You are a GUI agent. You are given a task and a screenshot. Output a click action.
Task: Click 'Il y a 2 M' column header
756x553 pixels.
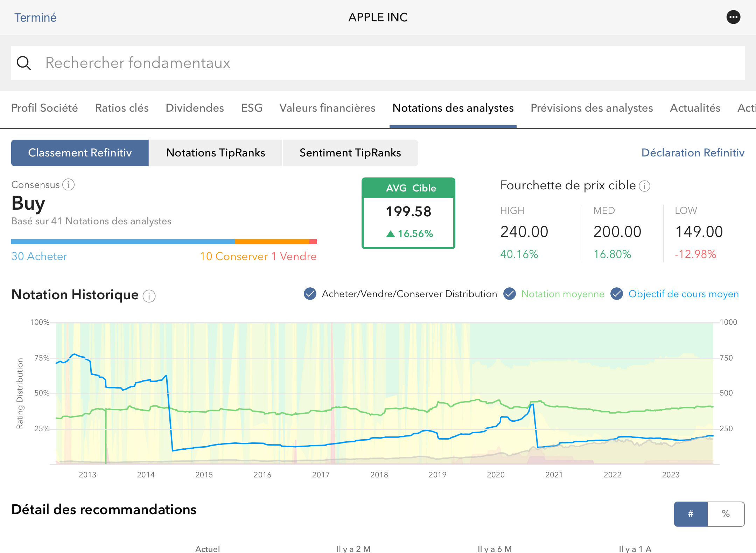(x=353, y=548)
